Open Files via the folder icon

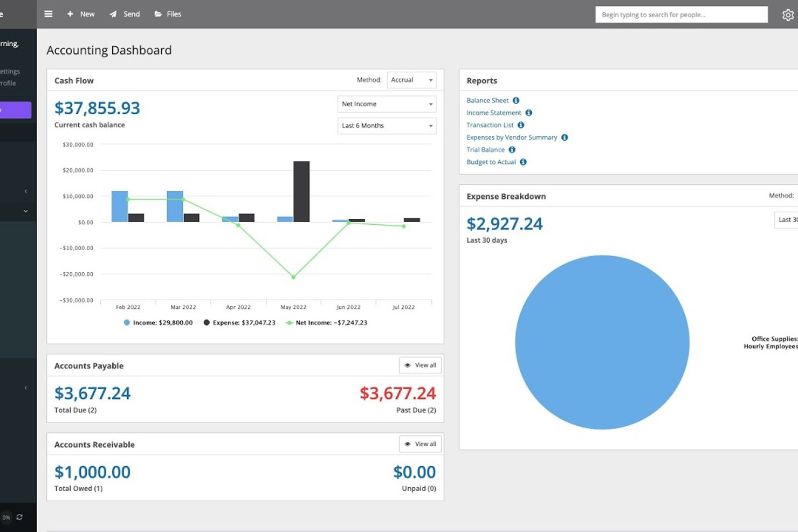click(157, 14)
